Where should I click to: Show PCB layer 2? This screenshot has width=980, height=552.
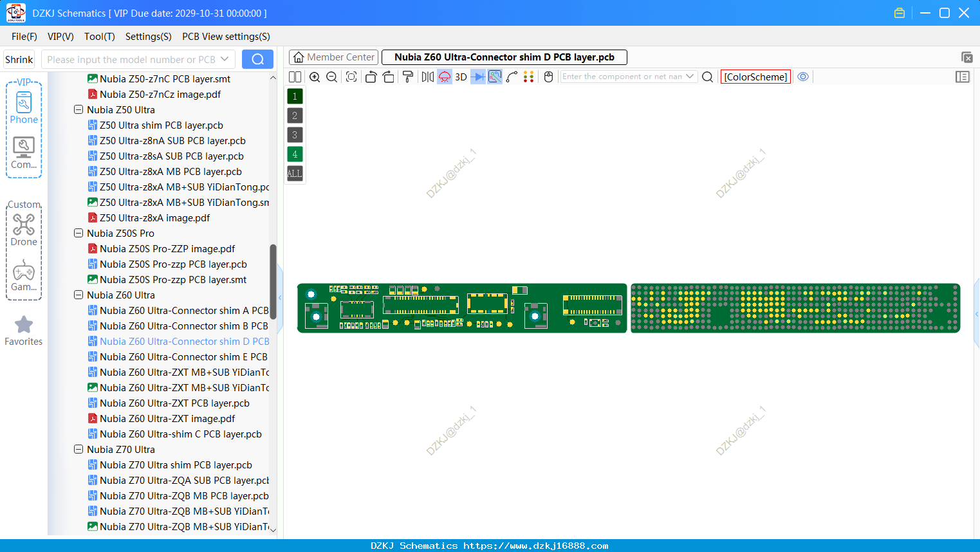[295, 116]
